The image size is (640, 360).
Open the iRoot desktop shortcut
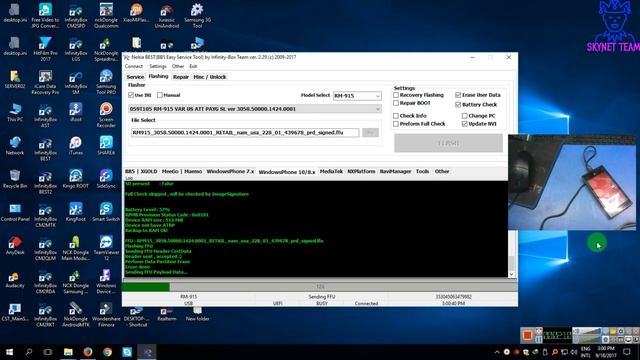coord(76,112)
